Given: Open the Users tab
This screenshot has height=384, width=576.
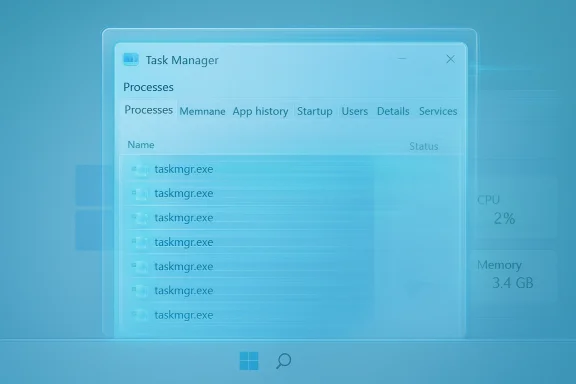Looking at the screenshot, I should (354, 111).
